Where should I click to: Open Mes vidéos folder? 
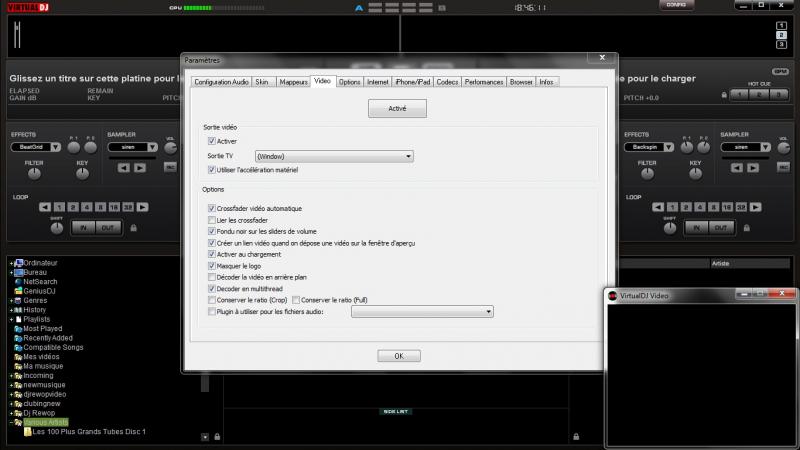(x=41, y=357)
